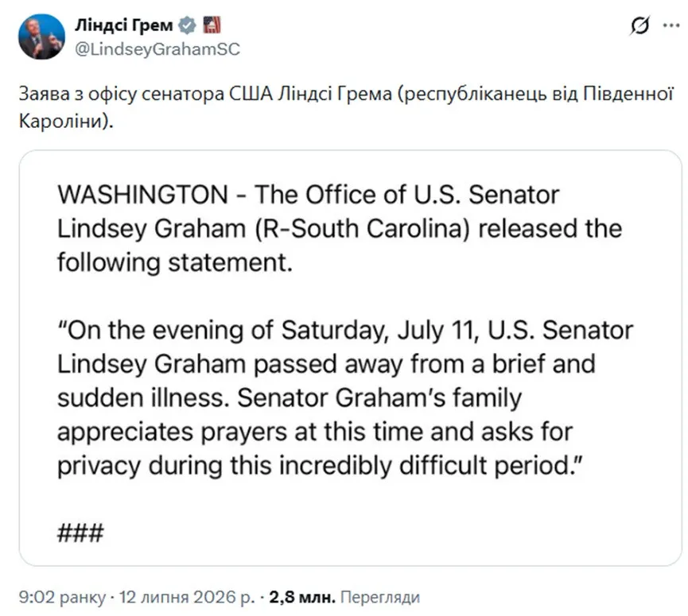This screenshot has height=616, width=688.
Task: Click the Grok slashed-circle icon
Action: pos(639,26)
